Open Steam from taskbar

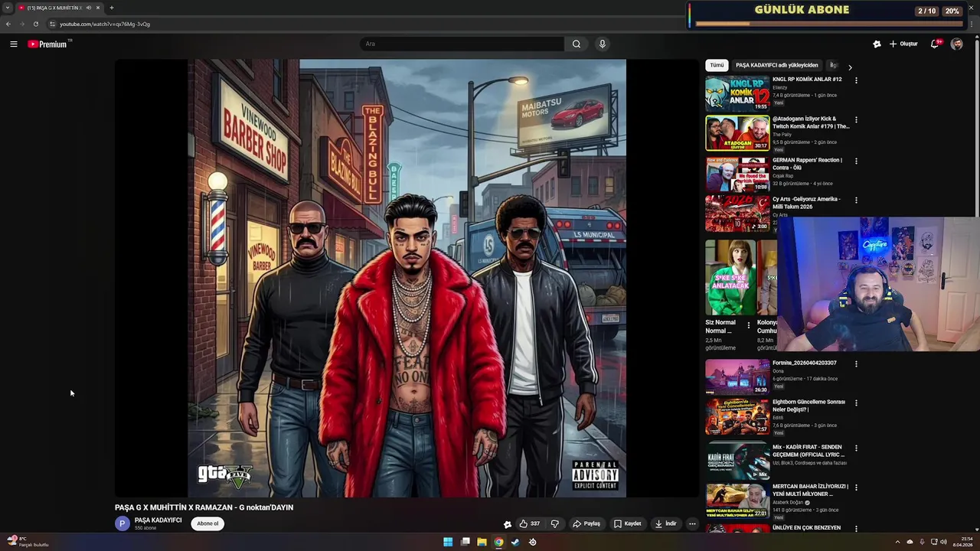(515, 542)
